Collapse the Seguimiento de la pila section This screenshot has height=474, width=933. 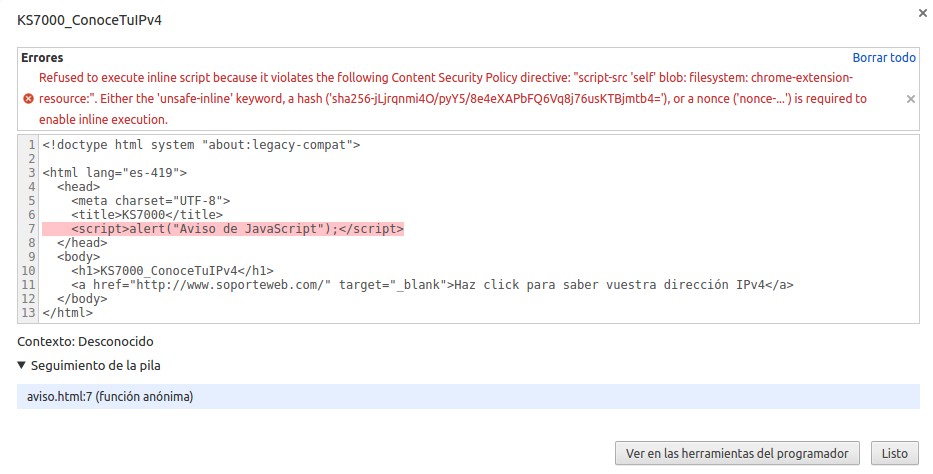(23, 365)
